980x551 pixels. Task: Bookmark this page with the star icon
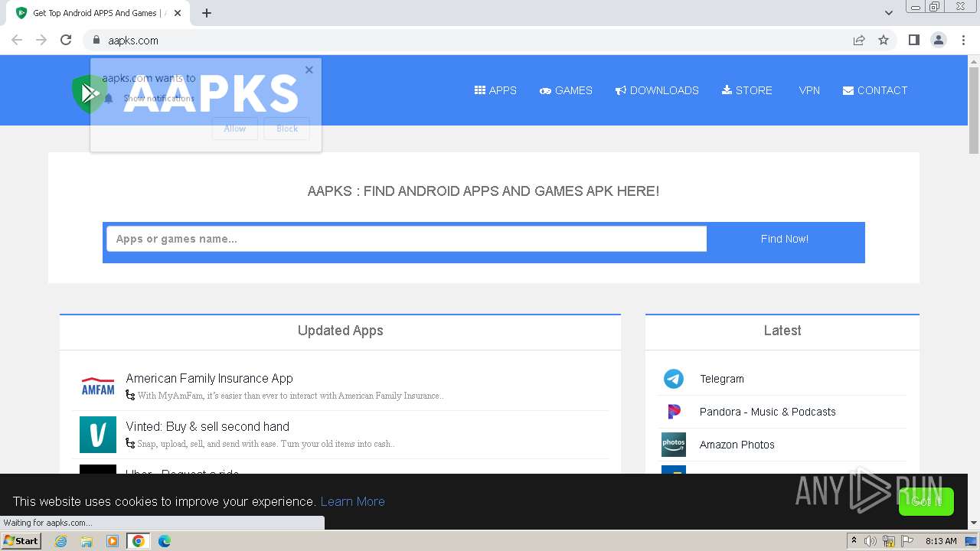click(x=884, y=41)
